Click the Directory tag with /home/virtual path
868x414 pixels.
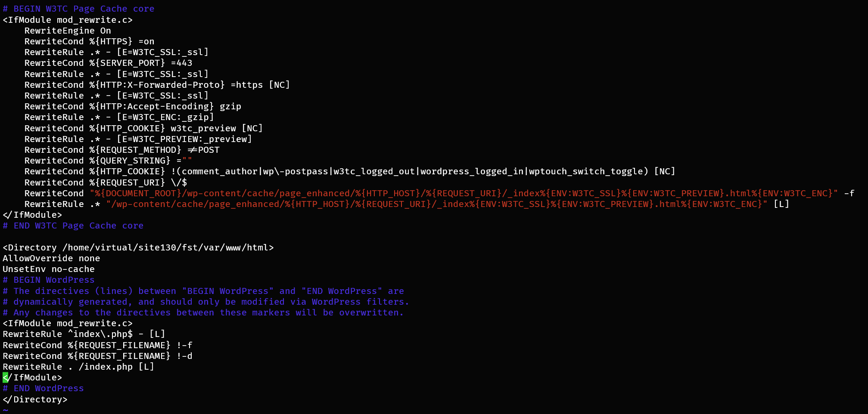[x=138, y=247]
